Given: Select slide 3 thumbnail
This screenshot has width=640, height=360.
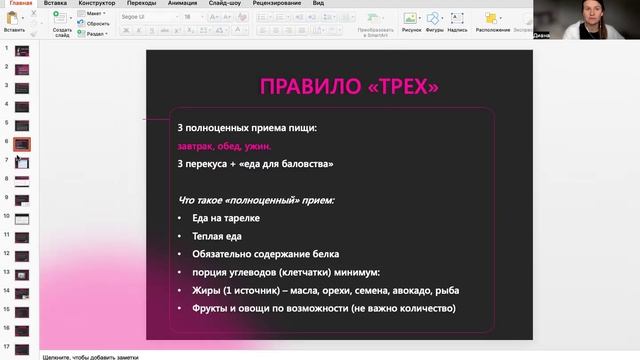Looking at the screenshot, I should point(22,88).
